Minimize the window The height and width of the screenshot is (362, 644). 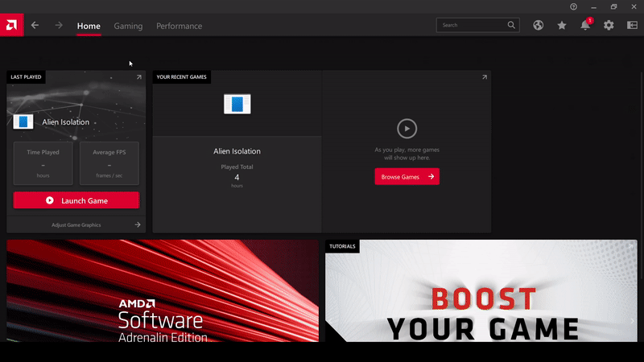point(593,6)
